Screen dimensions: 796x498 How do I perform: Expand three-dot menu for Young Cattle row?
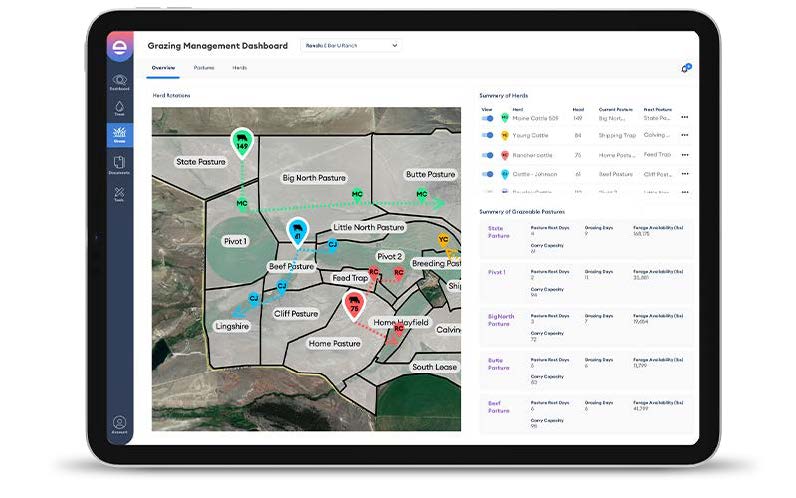click(685, 135)
